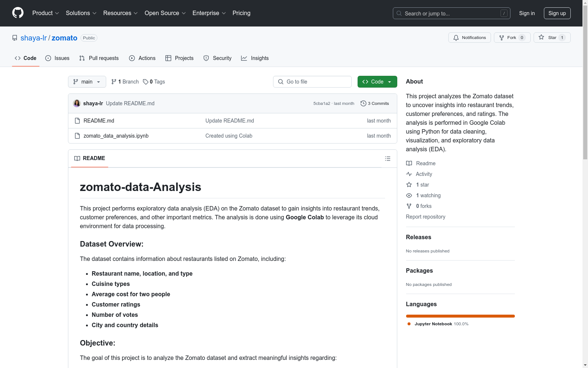Open the Product menu
Image resolution: width=588 pixels, height=368 pixels.
pos(46,13)
